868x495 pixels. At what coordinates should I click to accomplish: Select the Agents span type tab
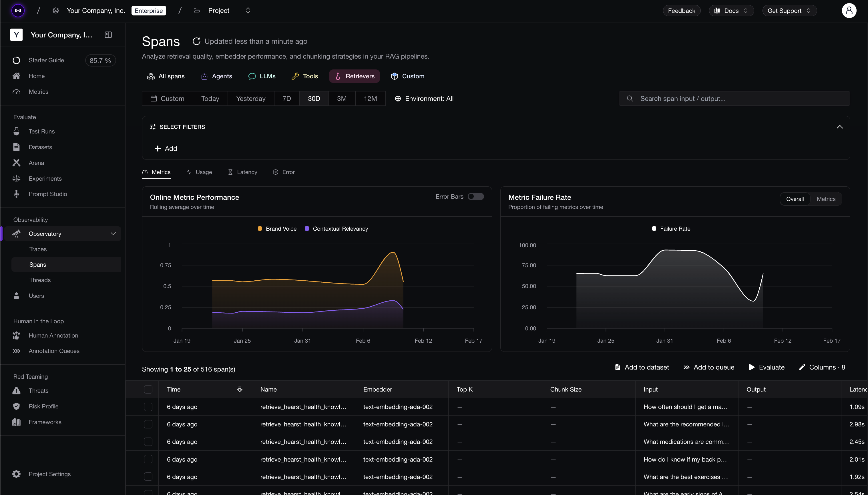pyautogui.click(x=216, y=76)
